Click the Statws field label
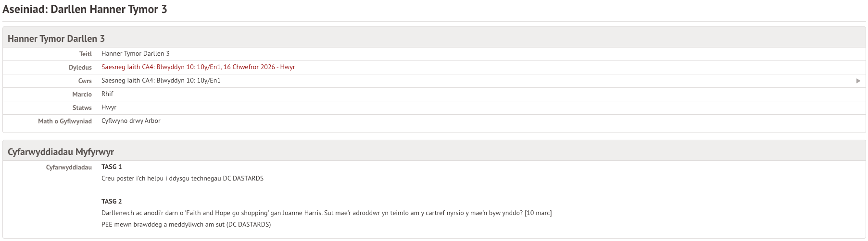The height and width of the screenshot is (241, 868). (82, 108)
